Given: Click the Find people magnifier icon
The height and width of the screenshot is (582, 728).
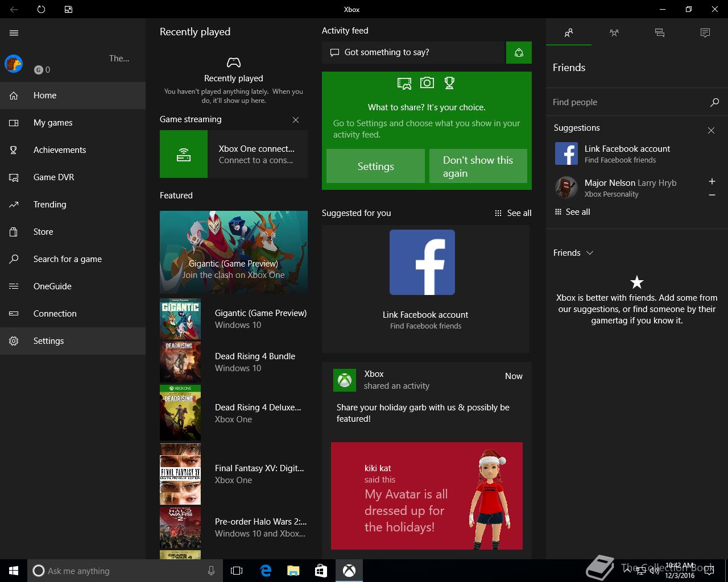Looking at the screenshot, I should click(715, 102).
